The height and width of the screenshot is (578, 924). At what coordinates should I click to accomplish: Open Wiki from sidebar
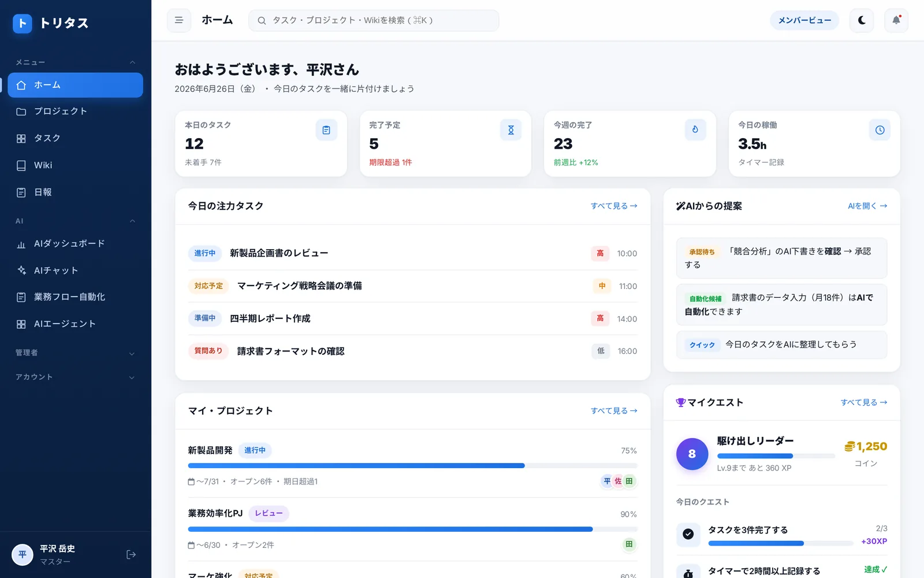[x=76, y=165]
